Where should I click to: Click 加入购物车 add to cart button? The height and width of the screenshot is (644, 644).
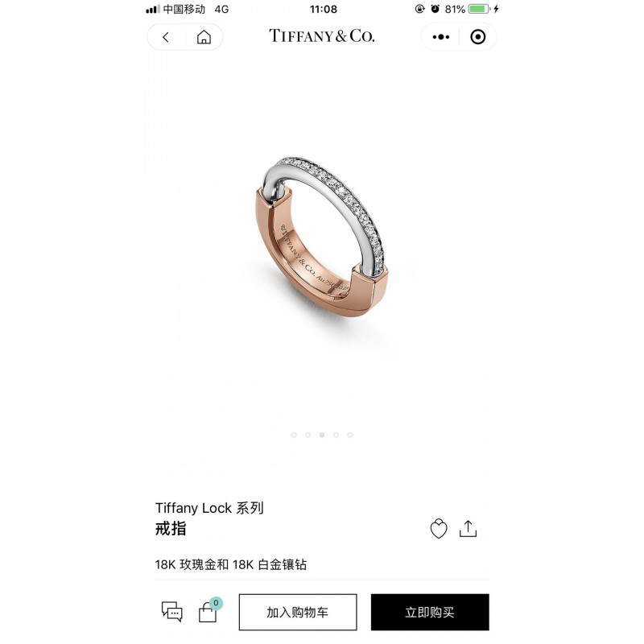click(298, 612)
